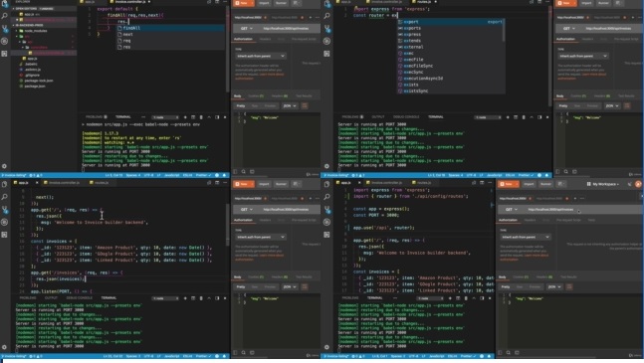Open the Tests tab in Postman request

point(591,220)
